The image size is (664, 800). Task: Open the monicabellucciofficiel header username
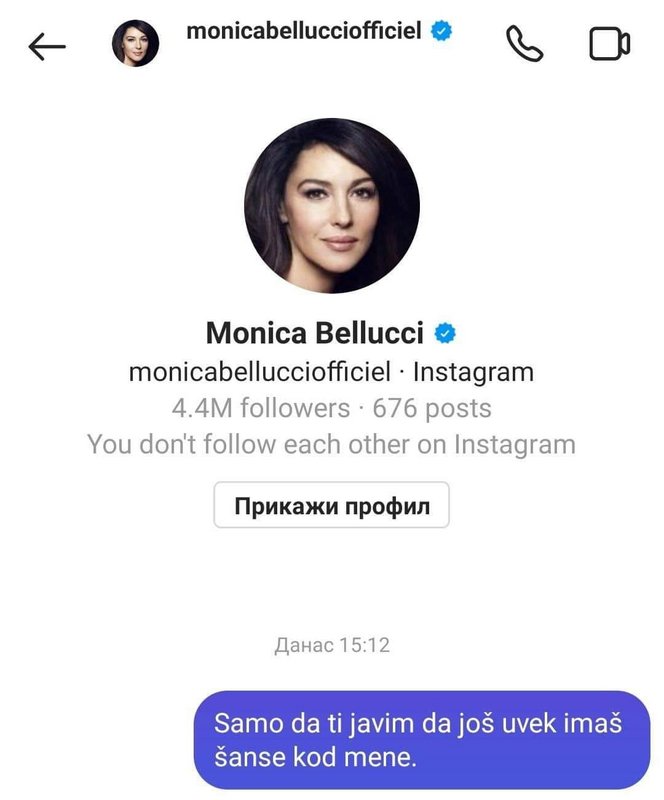pos(304,31)
